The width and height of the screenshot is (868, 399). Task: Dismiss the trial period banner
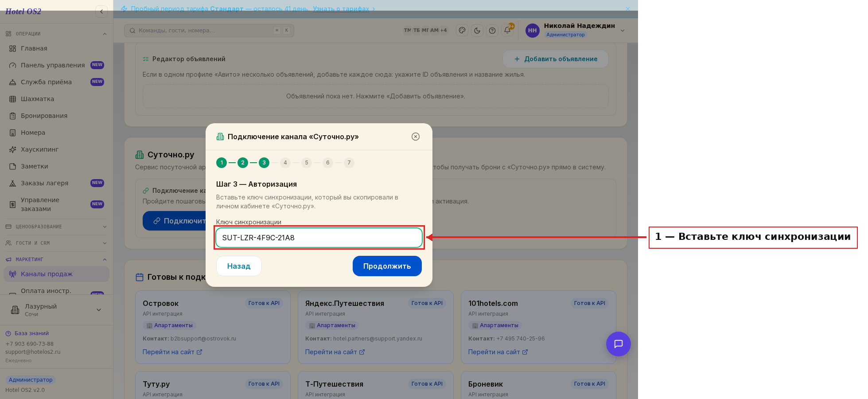[628, 9]
